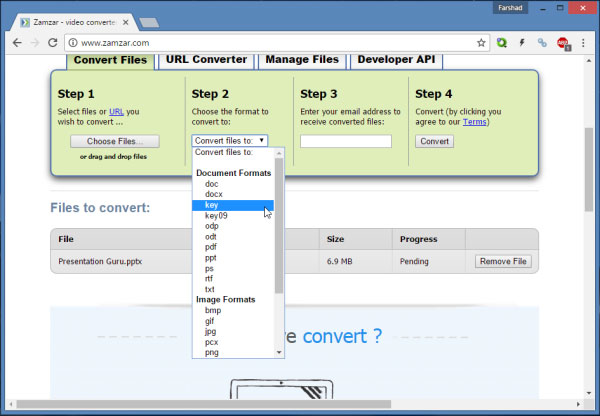Click the Files to convert heading
Screen dimensions: 600x416
tap(100, 208)
